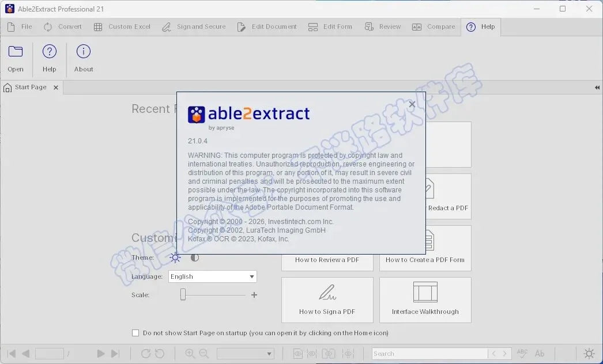
Task: Click the Start Page home icon
Action: 7,88
